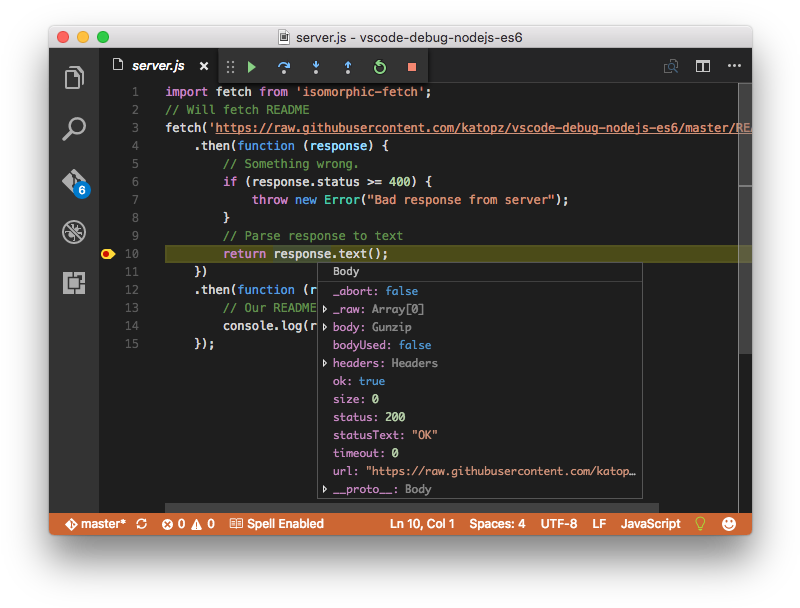This screenshot has height=608, width=800.
Task: Click the Restart debug session icon
Action: (379, 67)
